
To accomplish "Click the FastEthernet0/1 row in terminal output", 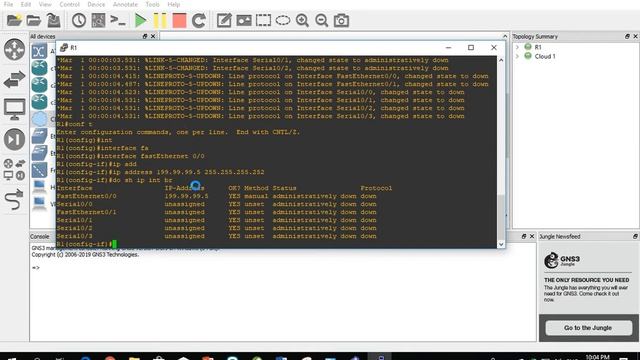I will [x=216, y=212].
